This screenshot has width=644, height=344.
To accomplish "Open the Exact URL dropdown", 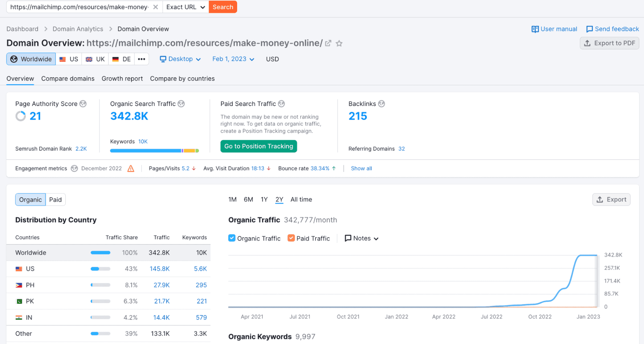I will (185, 7).
